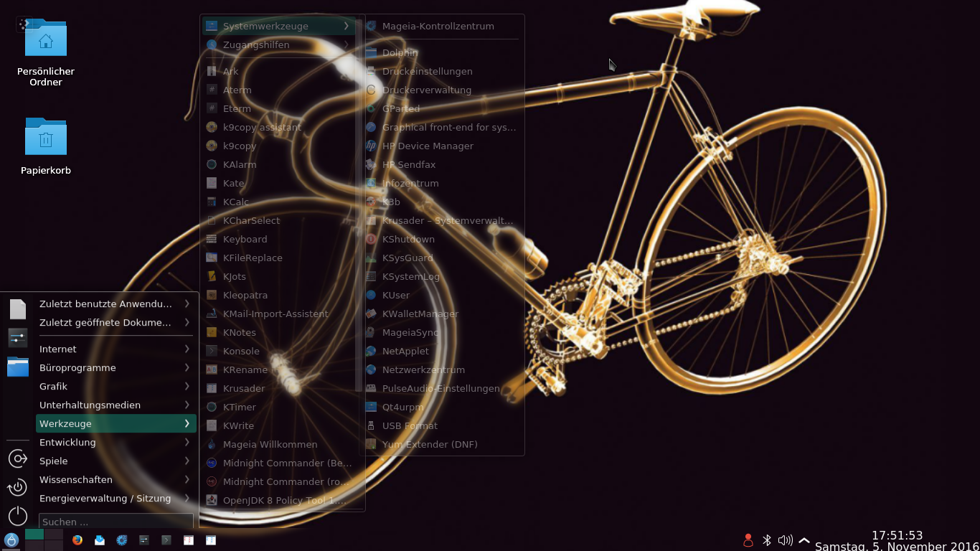Image resolution: width=980 pixels, height=551 pixels.
Task: Open the settings sliders icon in launcher favorites
Action: tap(18, 337)
